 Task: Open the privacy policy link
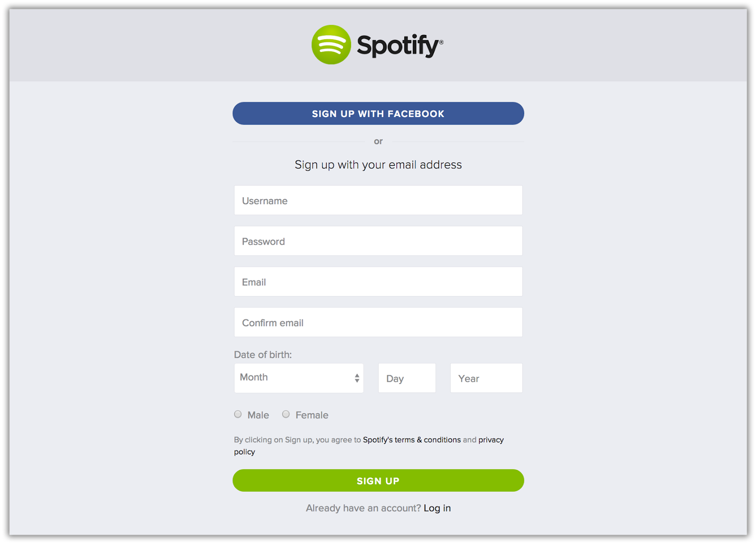[491, 440]
